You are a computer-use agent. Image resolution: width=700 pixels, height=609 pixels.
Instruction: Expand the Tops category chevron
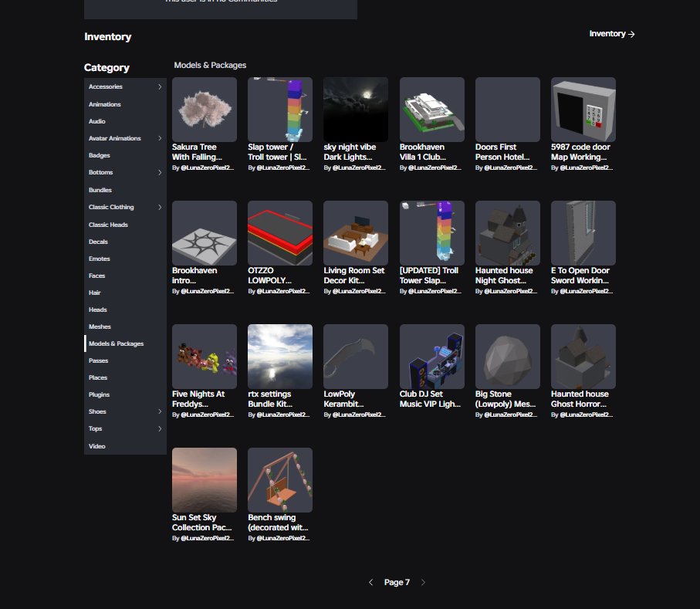point(160,428)
